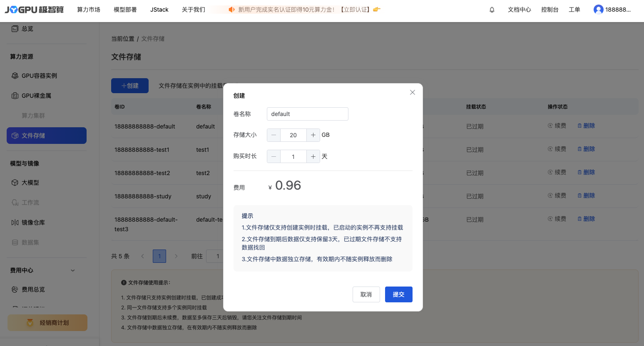Image resolution: width=644 pixels, height=346 pixels.
Task: Expand the 费用中心 section chevron
Action: point(73,270)
